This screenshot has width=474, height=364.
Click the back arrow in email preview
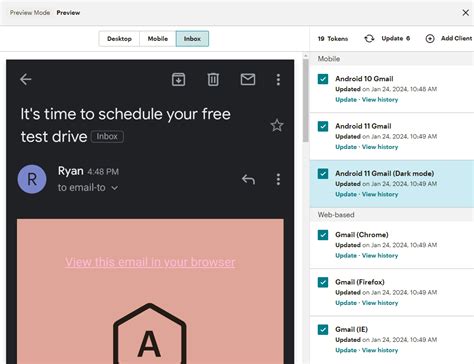[x=25, y=79]
